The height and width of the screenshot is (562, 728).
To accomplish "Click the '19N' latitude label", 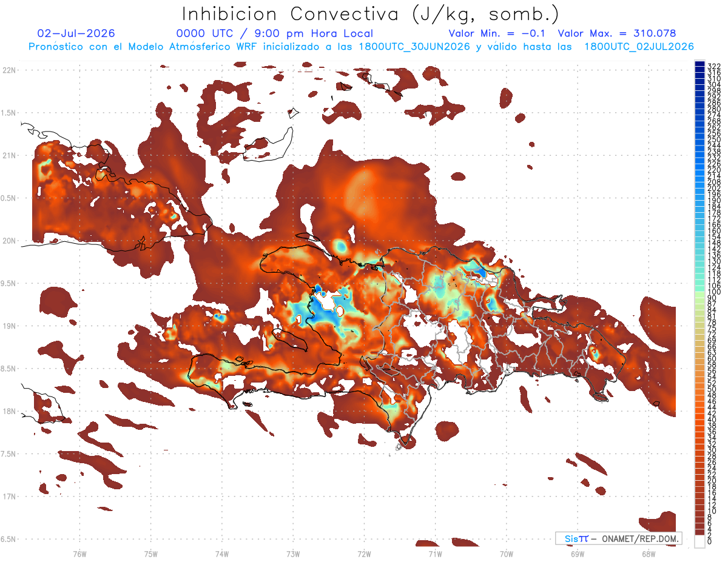I will [x=8, y=326].
